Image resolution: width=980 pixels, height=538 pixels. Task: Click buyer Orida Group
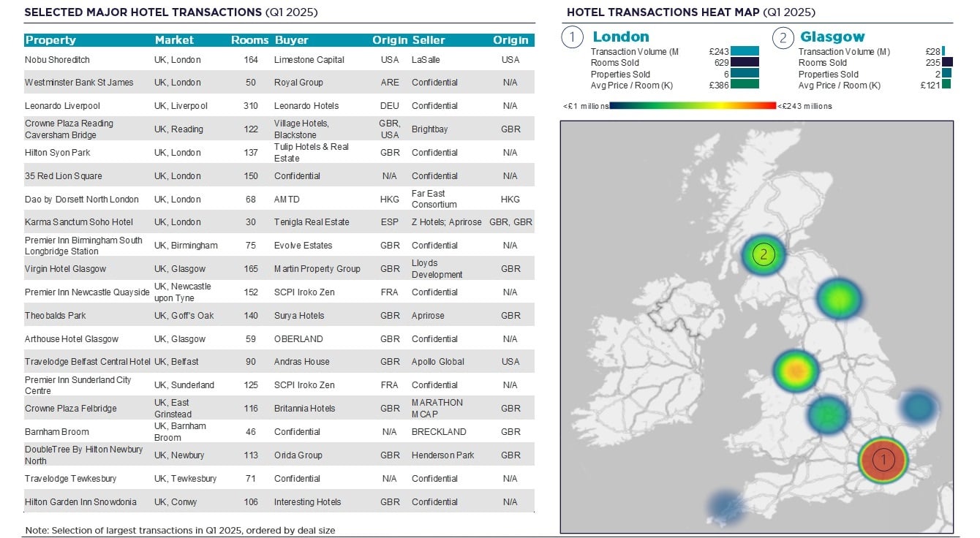(298, 455)
